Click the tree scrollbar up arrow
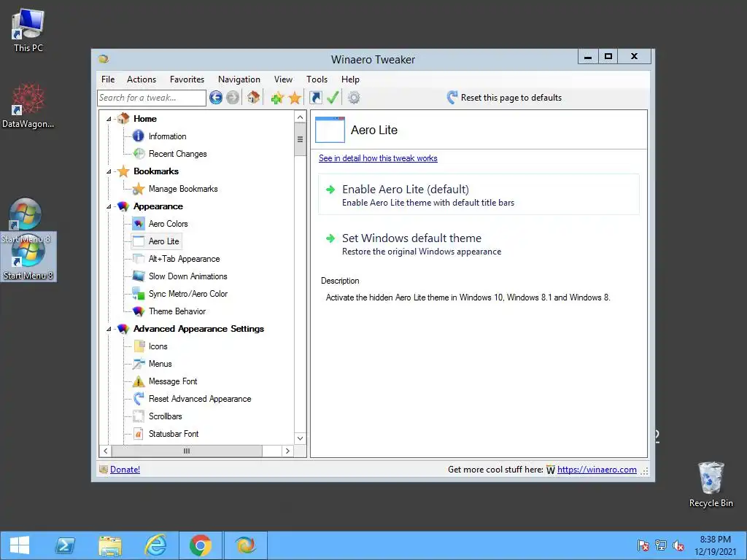The image size is (747, 560). [300, 117]
